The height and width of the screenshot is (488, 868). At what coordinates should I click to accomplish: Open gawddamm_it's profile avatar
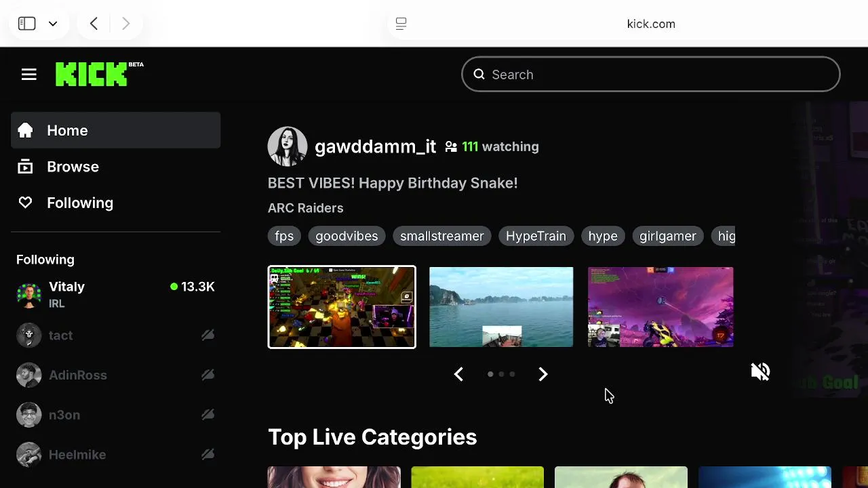coord(288,146)
